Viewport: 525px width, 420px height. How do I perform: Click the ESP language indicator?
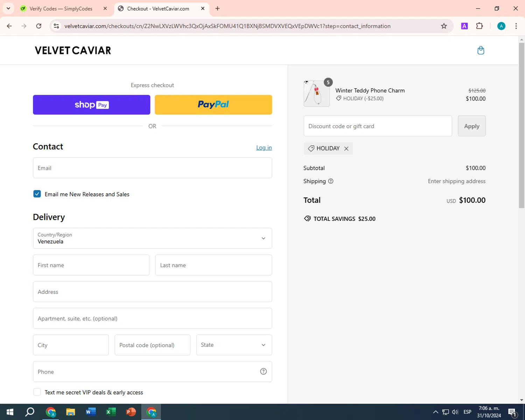click(467, 412)
